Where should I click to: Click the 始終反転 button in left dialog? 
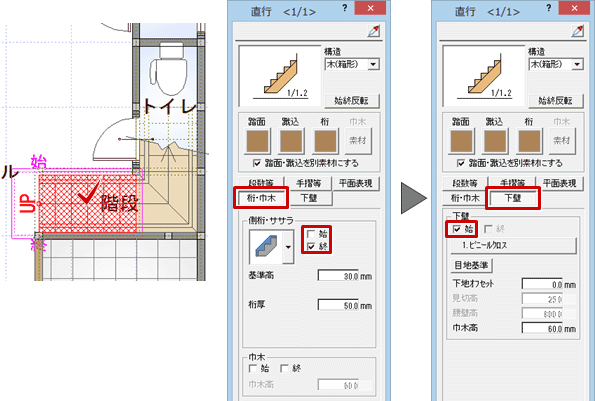(351, 101)
